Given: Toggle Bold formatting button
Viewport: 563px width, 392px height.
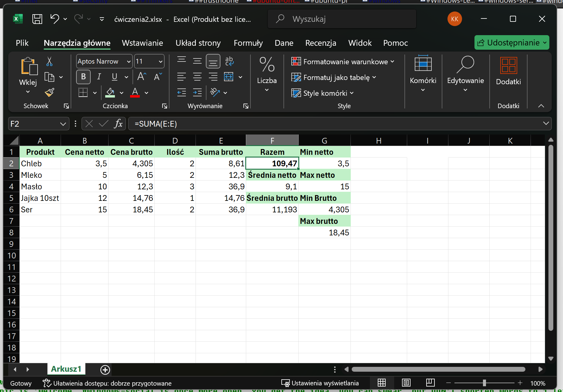Looking at the screenshot, I should tap(83, 77).
